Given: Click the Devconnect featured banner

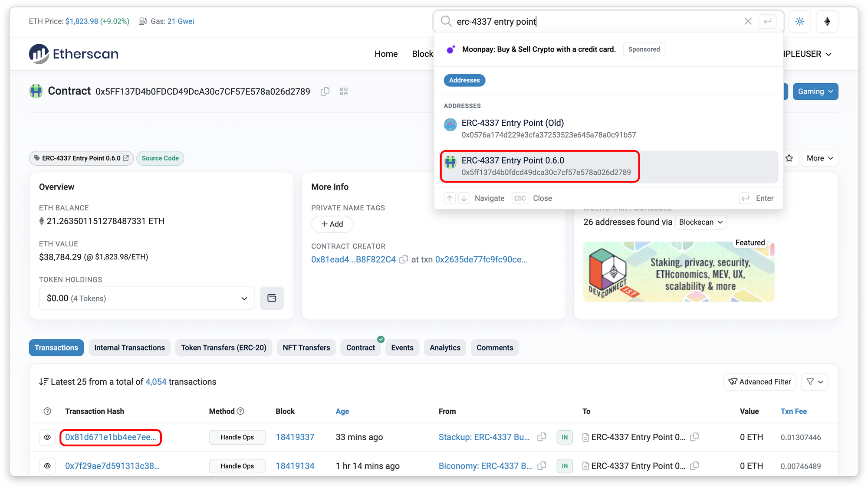Looking at the screenshot, I should (x=679, y=272).
